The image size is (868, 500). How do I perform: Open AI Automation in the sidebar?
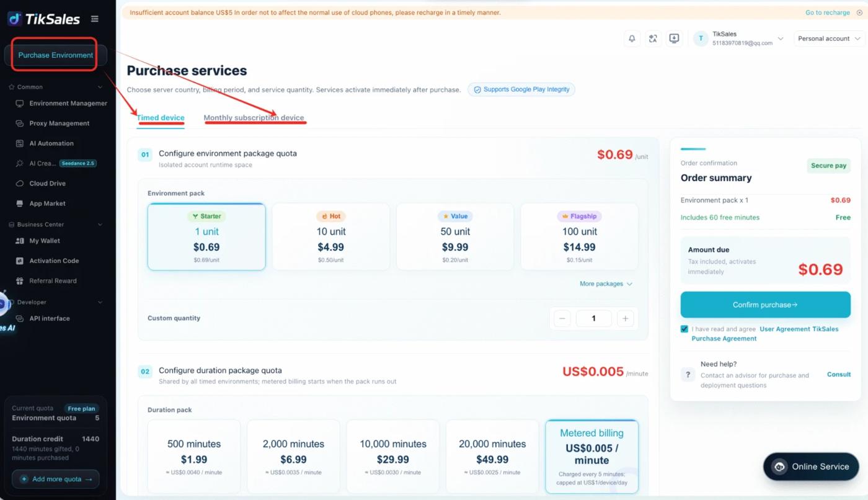(45, 143)
